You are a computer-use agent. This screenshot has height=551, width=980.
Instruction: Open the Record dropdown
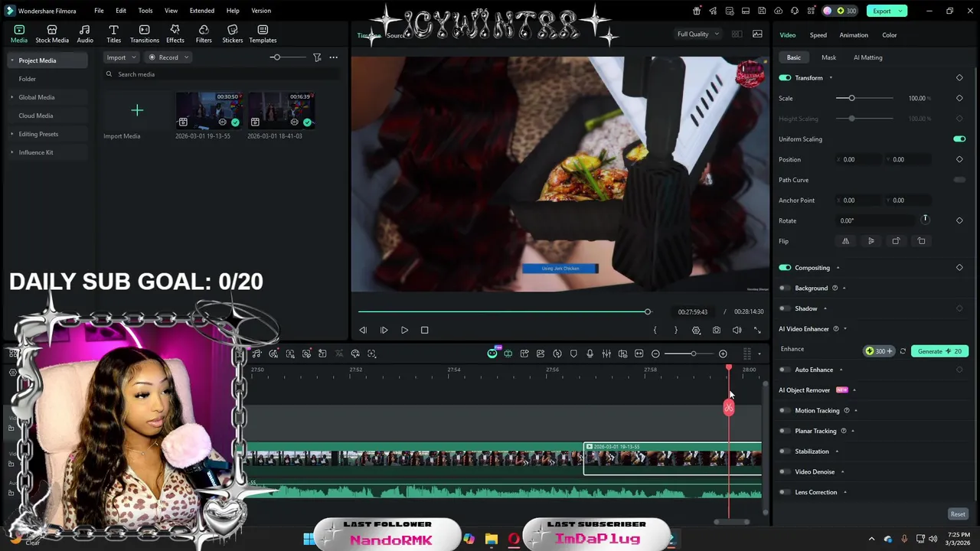[168, 57]
